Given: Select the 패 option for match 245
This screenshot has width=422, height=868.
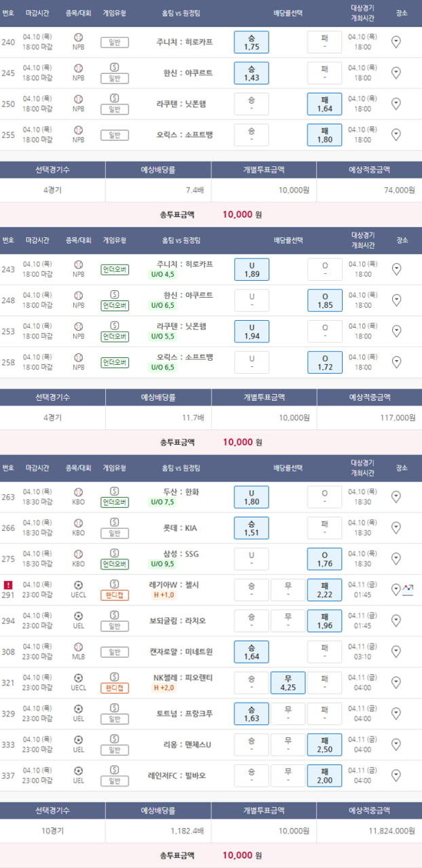Looking at the screenshot, I should coord(324,73).
